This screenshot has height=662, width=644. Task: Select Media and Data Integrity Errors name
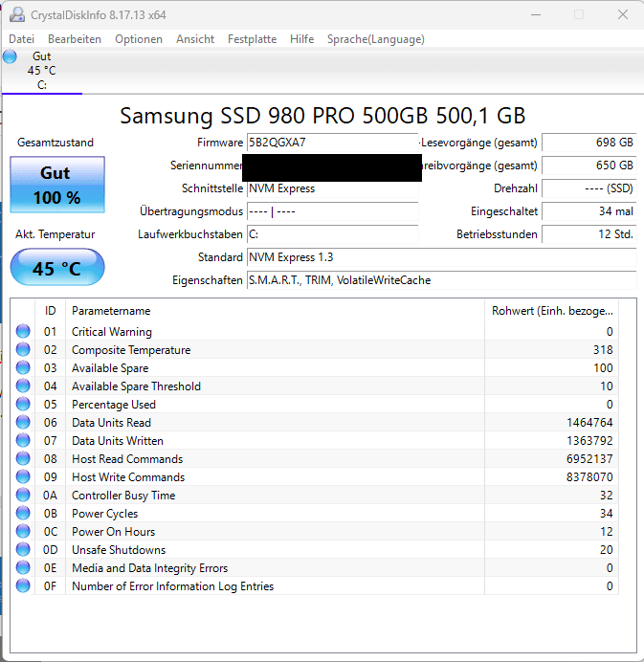[149, 568]
